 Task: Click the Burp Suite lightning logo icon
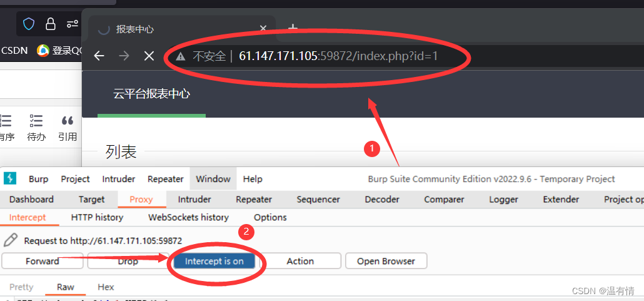pos(10,179)
